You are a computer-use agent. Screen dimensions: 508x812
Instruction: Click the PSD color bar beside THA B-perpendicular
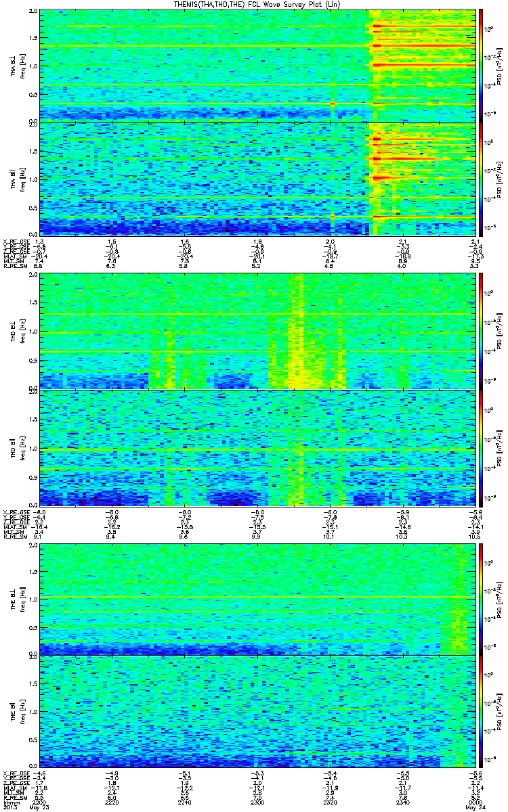pos(482,65)
